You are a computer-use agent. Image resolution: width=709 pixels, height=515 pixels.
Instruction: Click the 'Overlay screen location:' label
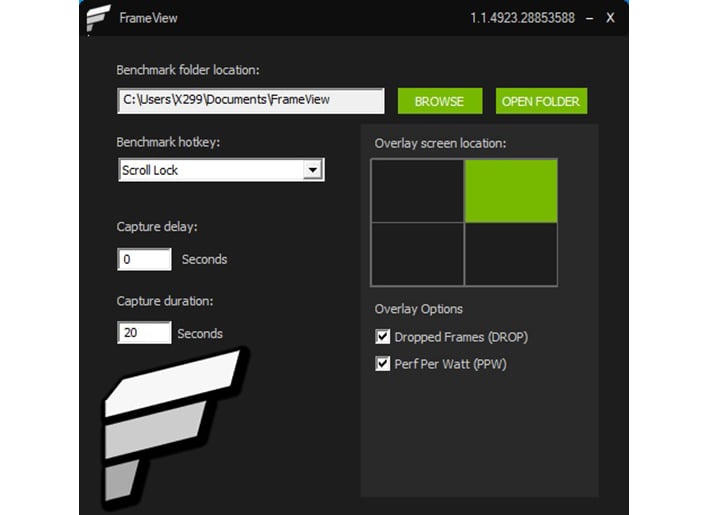click(x=440, y=143)
